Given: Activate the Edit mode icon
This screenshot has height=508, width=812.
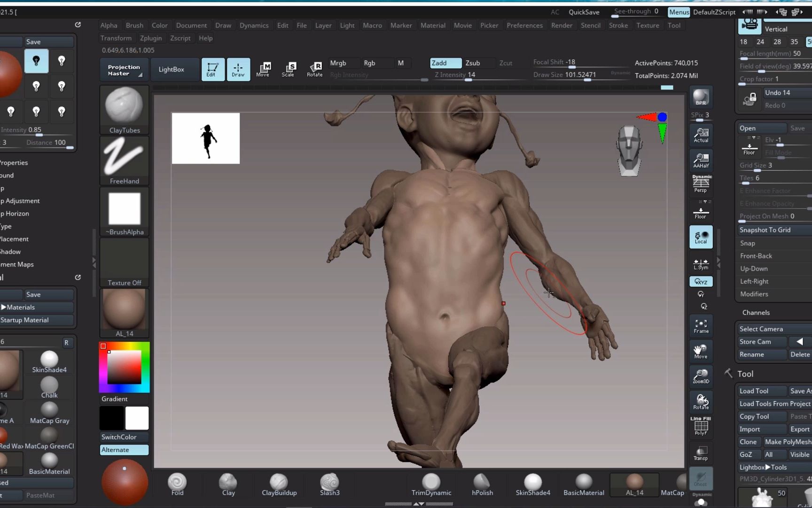Looking at the screenshot, I should pyautogui.click(x=213, y=69).
